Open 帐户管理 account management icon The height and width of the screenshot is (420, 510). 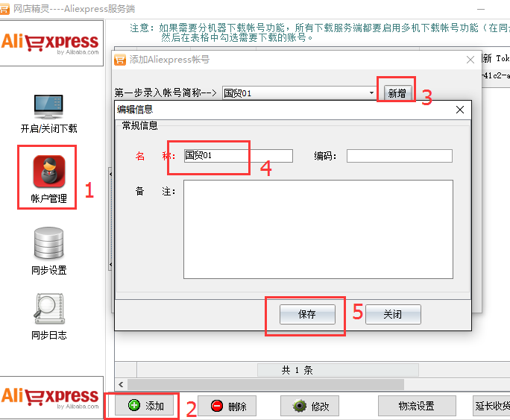point(49,172)
